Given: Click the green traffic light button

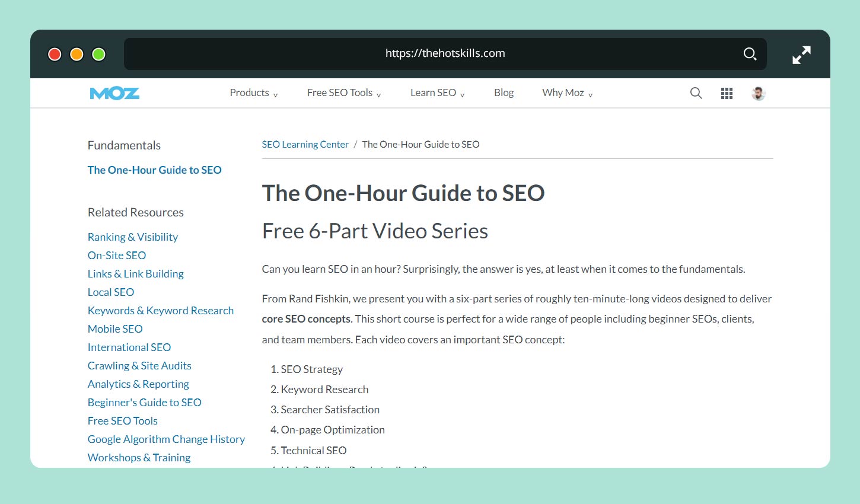Looking at the screenshot, I should click(98, 53).
